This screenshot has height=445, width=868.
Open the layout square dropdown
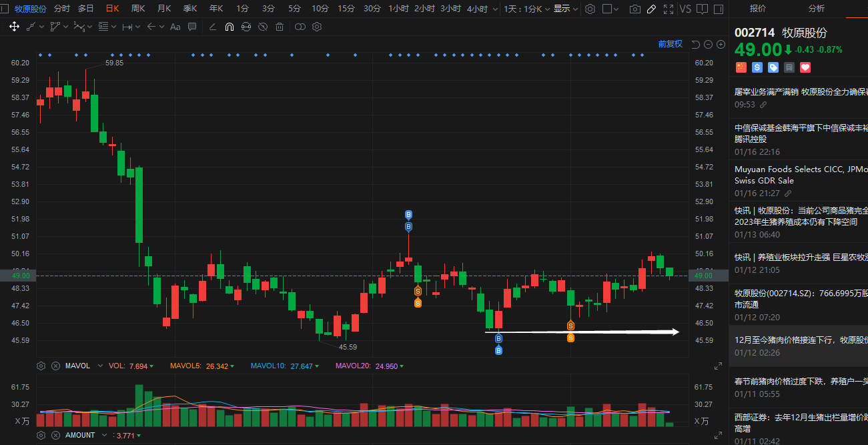coord(610,9)
